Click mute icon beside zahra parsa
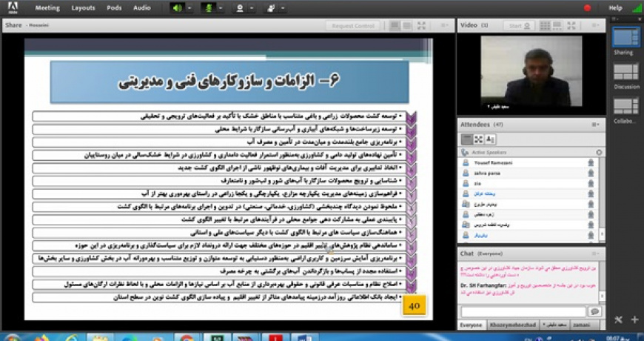 coord(591,173)
